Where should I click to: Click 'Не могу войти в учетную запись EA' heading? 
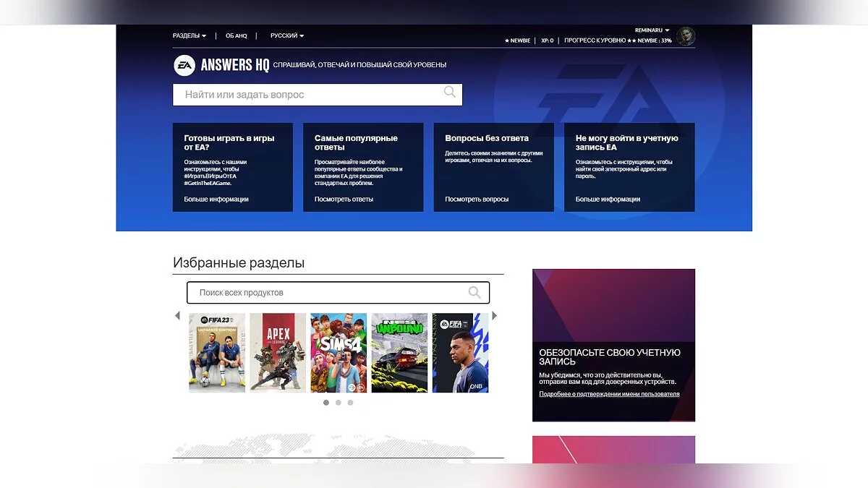pyautogui.click(x=627, y=142)
